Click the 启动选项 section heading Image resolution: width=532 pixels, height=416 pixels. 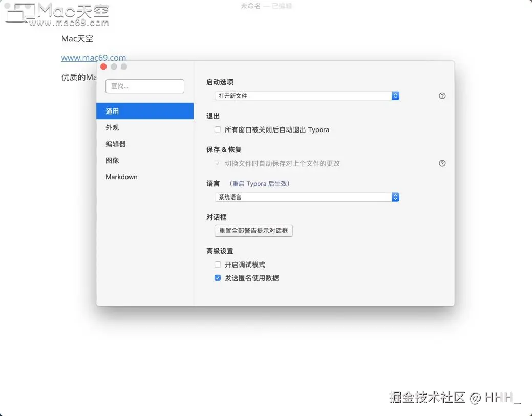[220, 82]
